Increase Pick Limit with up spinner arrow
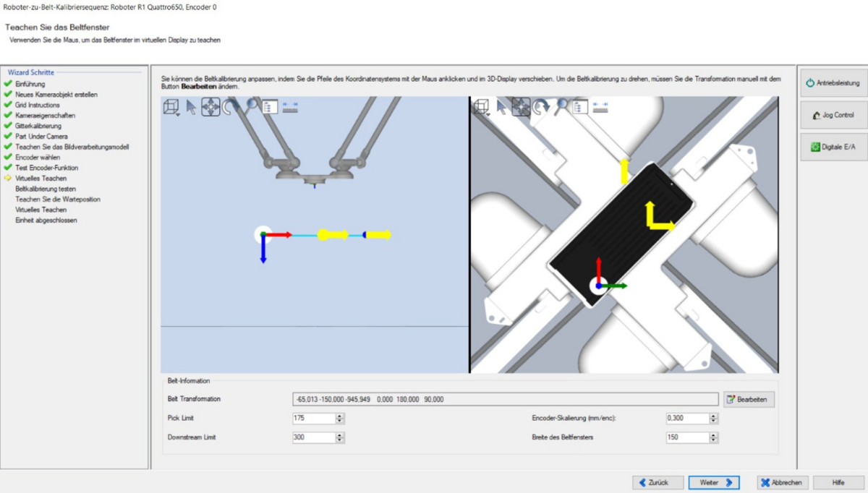The image size is (868, 493). [340, 416]
